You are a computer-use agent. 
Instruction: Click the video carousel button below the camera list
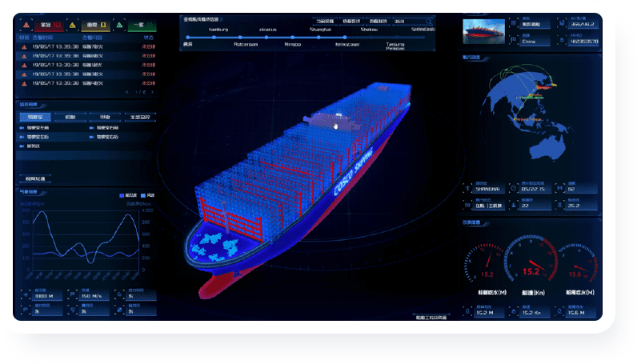(x=35, y=178)
